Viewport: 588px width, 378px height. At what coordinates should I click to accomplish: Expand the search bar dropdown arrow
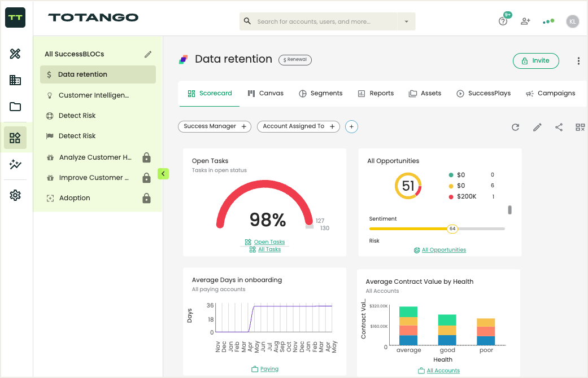click(x=407, y=21)
